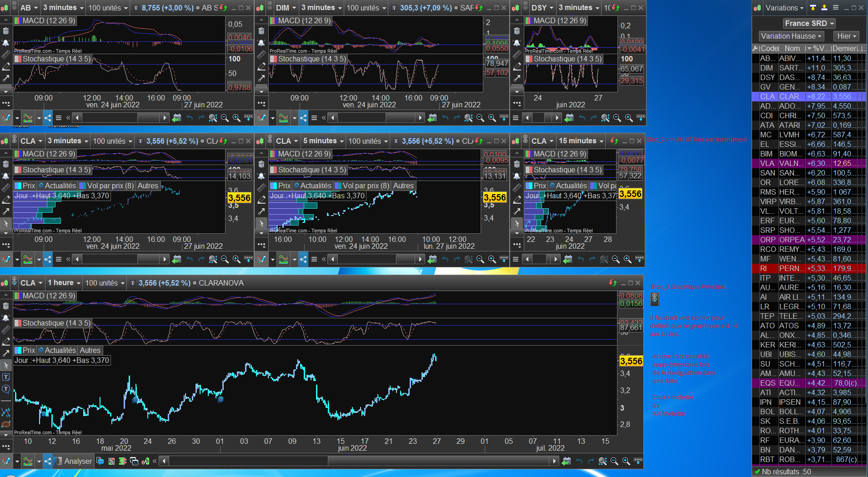This screenshot has width=868, height=477.
Task: Click the undo arrow in the 1 heure chart toolbar
Action: point(579,461)
